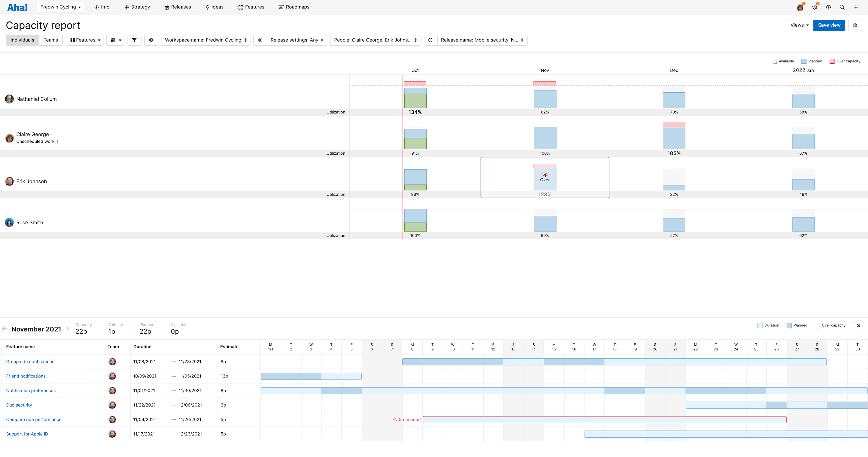Select Erik Johnson's November capacity bar
This screenshot has height=457, width=868.
pos(544,177)
